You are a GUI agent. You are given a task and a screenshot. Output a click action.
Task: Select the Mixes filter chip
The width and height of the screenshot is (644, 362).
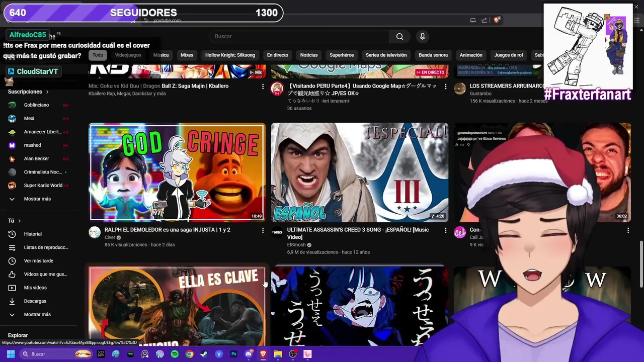(187, 55)
